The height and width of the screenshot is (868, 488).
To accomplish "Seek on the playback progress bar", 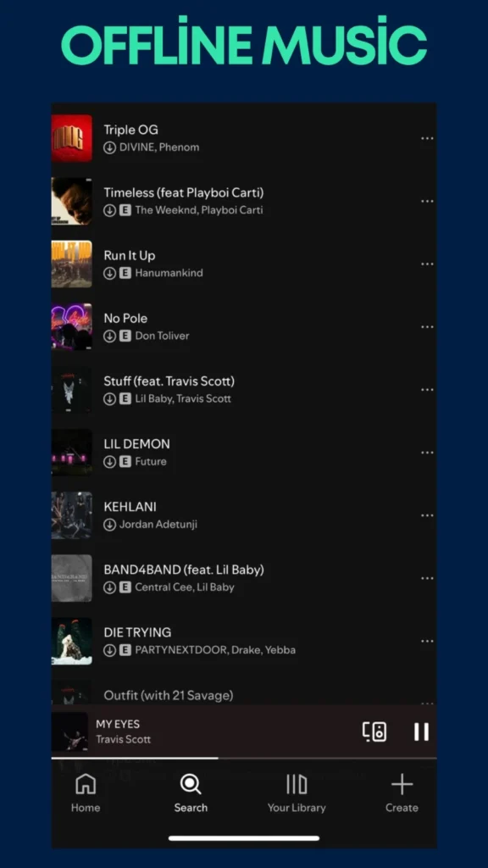I will tap(243, 758).
